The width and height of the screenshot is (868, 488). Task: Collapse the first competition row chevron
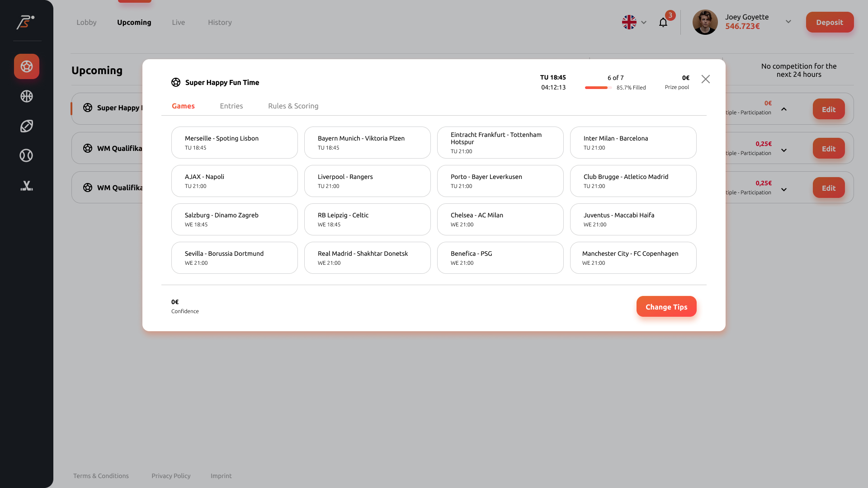784,109
